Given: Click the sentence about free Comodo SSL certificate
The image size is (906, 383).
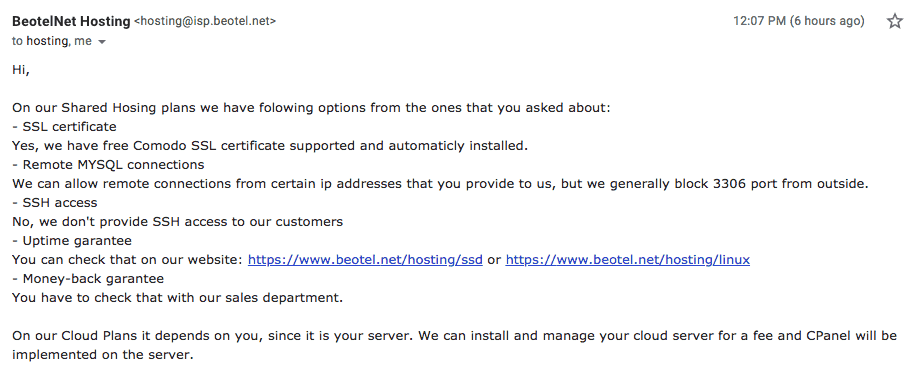Looking at the screenshot, I should (270, 146).
